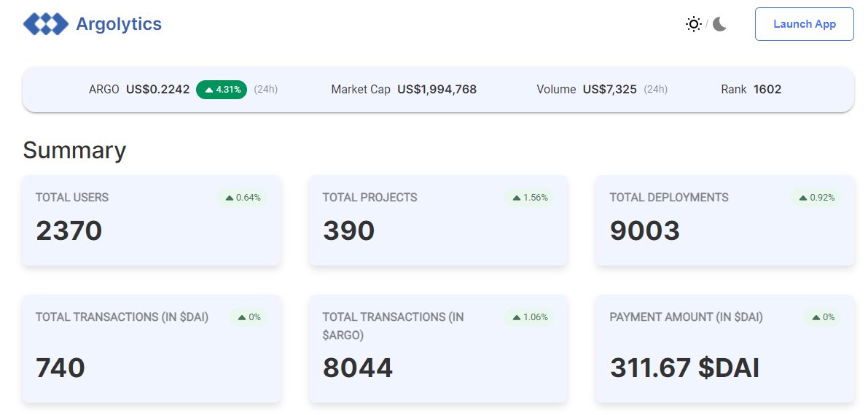The width and height of the screenshot is (868, 415).
Task: Click the TOTAL TRANSACTIONS (IN $ARGO) label
Action: [393, 326]
